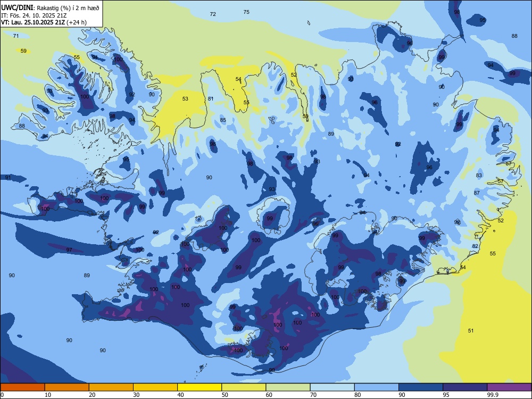This screenshot has width=532, height=399.
Task: Click the humidity value 91 on the map
Action: (x=8, y=178)
